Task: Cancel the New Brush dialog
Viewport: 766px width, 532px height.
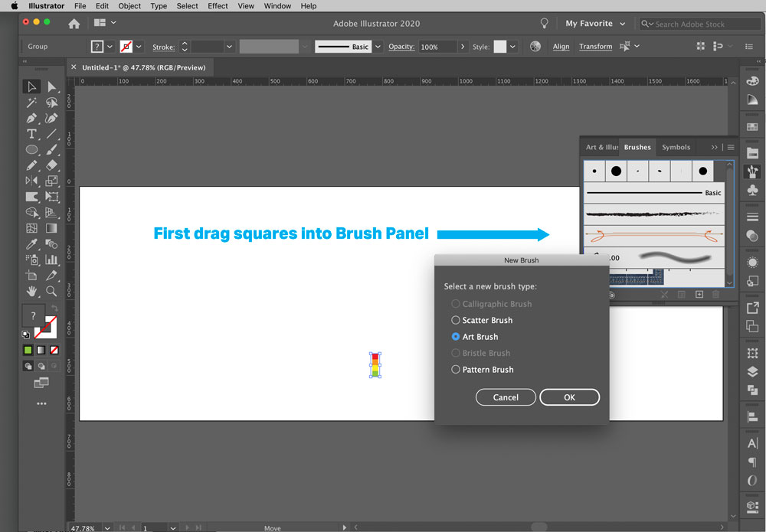Action: [x=506, y=397]
